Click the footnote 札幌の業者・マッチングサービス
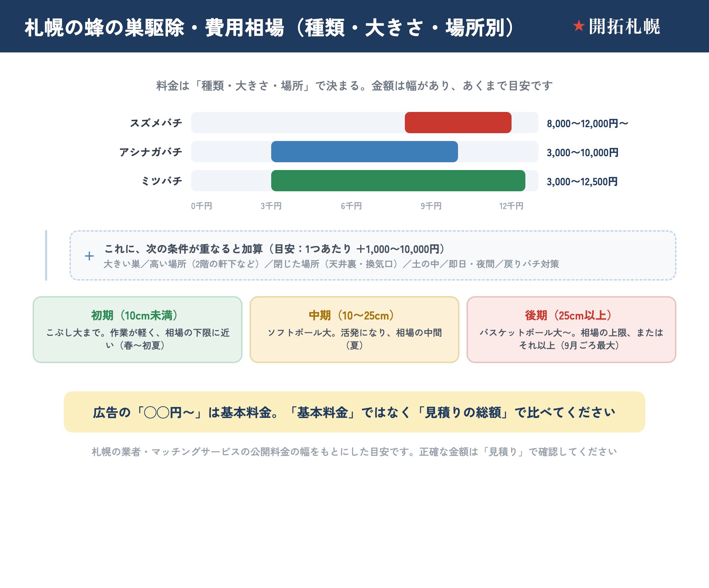This screenshot has height=588, width=709. point(354,452)
